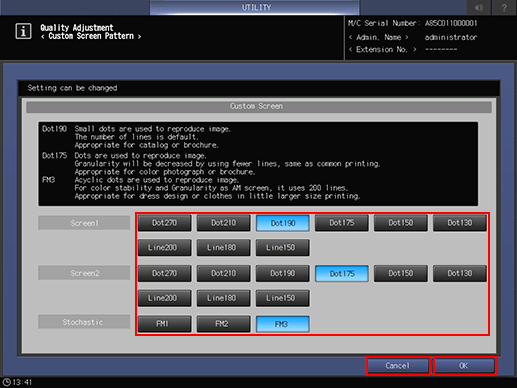The height and width of the screenshot is (388, 517).
Task: Select Dot270 for Screen1
Action: [165, 223]
